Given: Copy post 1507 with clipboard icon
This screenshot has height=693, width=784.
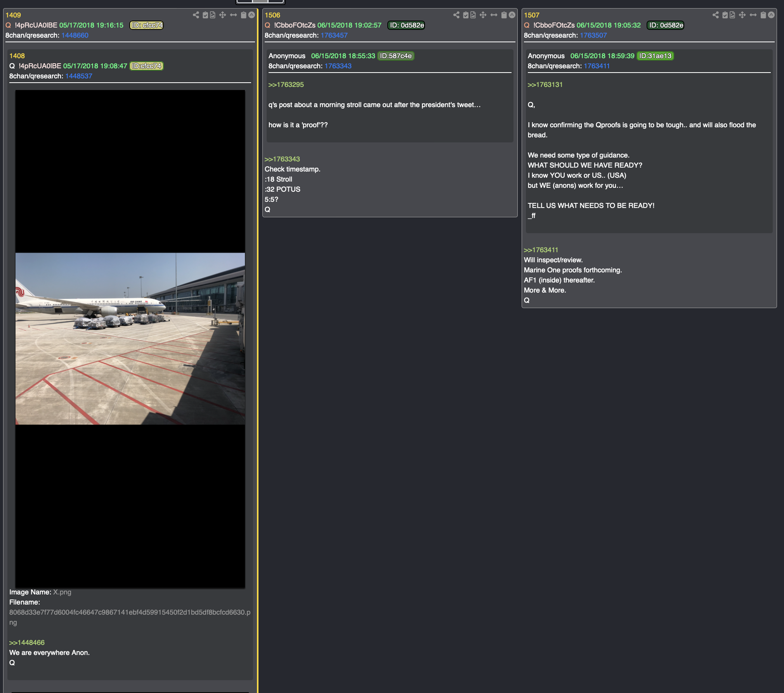Looking at the screenshot, I should pos(763,15).
